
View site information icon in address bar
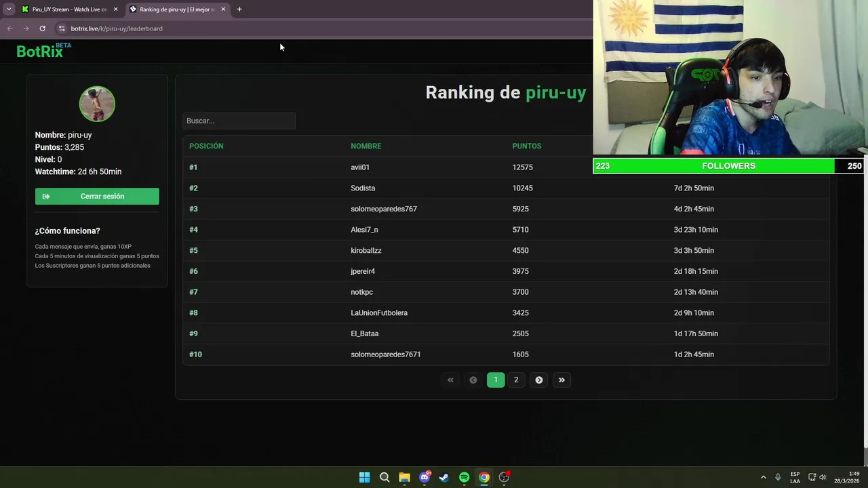(x=61, y=28)
